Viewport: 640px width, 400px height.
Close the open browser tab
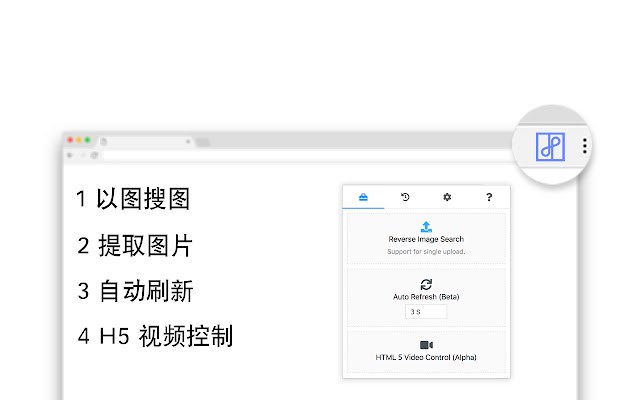(x=188, y=142)
